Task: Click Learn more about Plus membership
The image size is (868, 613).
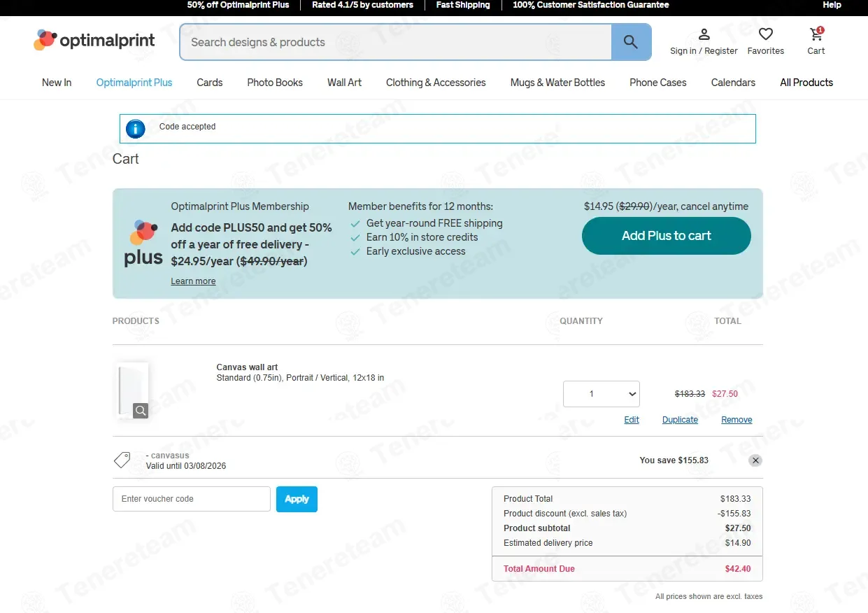Action: [193, 281]
